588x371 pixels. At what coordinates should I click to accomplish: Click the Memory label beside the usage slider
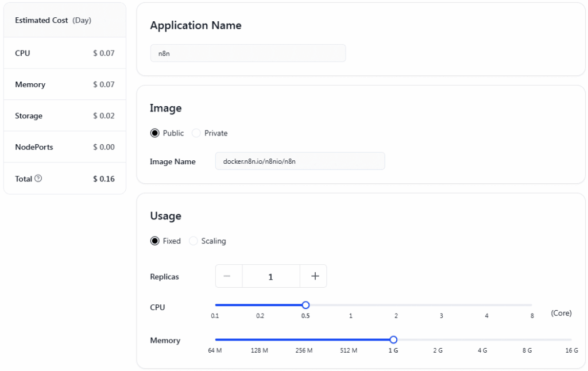click(x=165, y=340)
